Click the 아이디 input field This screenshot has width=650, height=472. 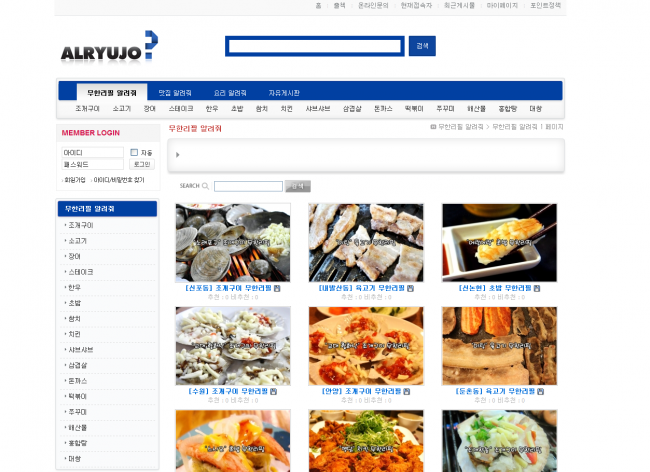click(x=92, y=152)
